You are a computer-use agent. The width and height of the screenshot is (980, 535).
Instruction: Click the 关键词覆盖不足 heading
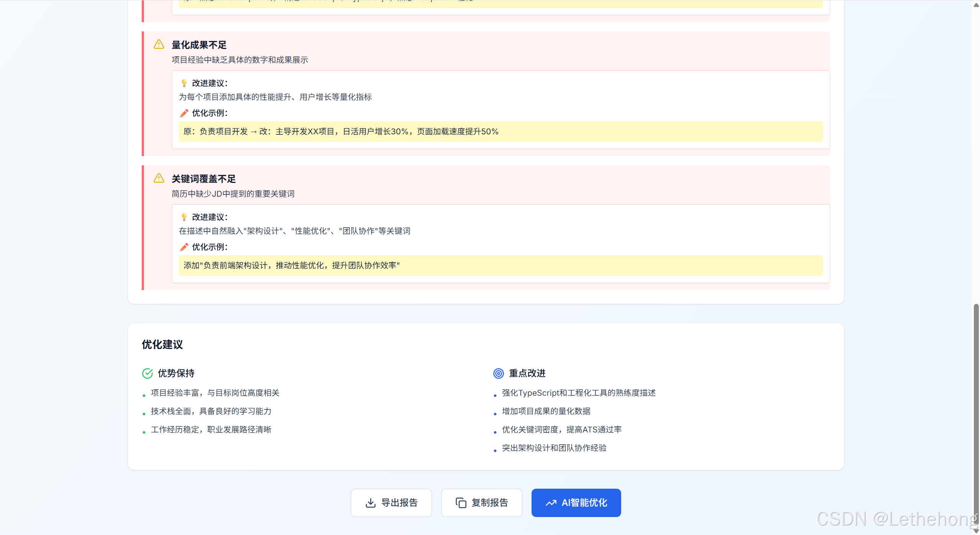tap(203, 179)
